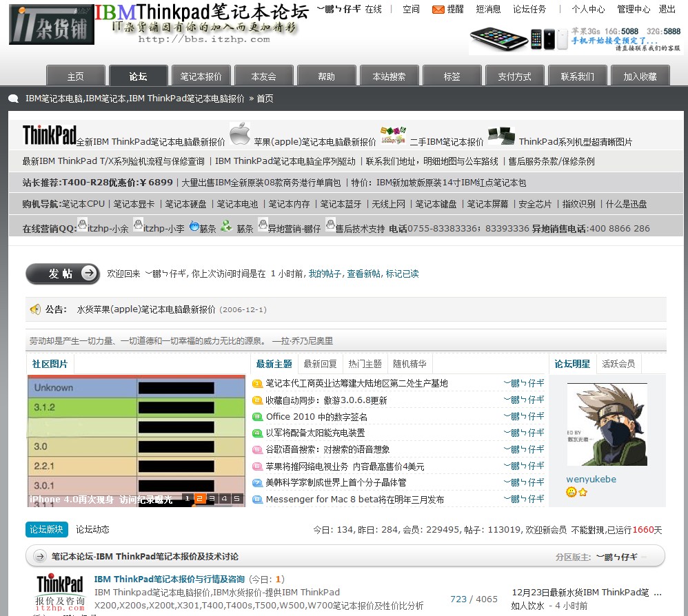Collapse the 笔记本论坛 section arrow

(x=40, y=556)
